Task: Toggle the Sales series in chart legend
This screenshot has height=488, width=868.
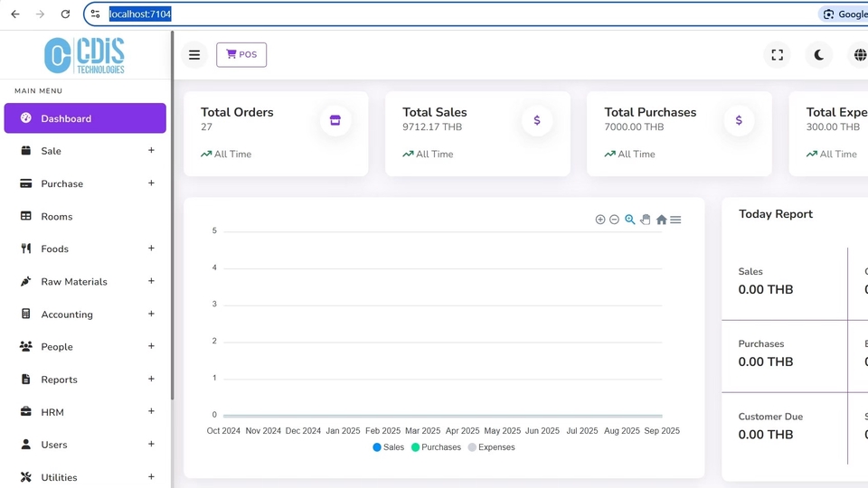Action: tap(389, 447)
